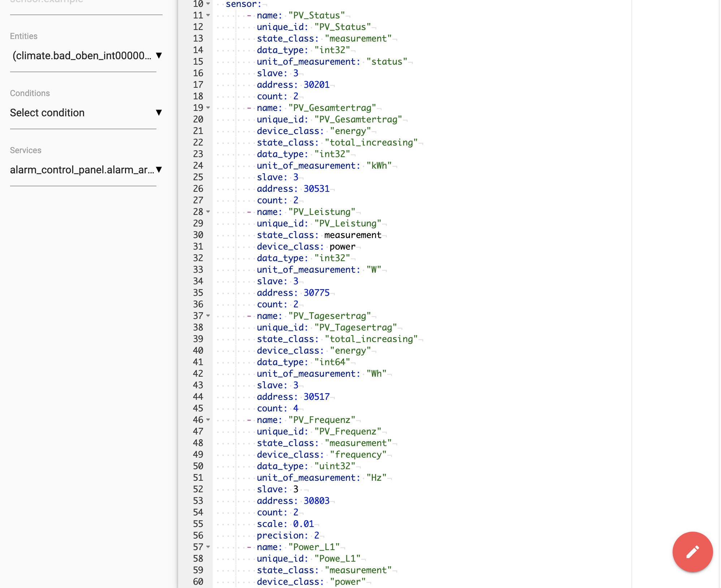This screenshot has width=721, height=588.
Task: Collapse the PV_Frequenz sensor entry
Action: point(208,420)
